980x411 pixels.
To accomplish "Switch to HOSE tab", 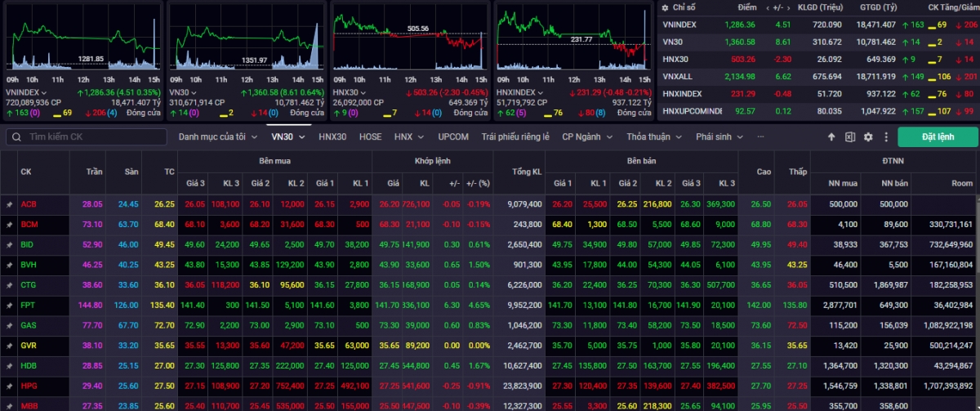I will click(371, 137).
